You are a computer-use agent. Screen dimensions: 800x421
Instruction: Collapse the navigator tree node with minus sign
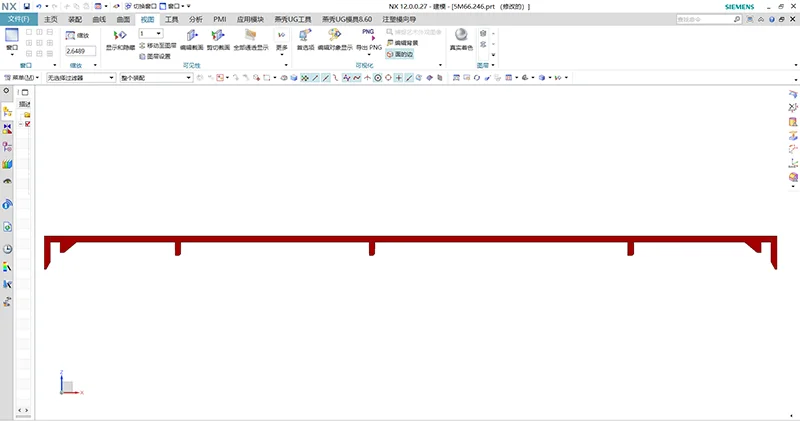tap(20, 124)
